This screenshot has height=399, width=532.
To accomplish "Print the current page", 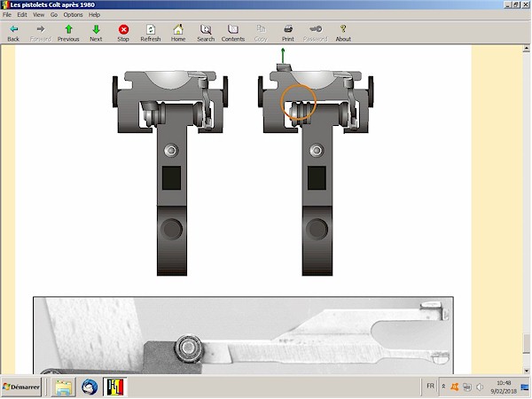I will coord(288,33).
